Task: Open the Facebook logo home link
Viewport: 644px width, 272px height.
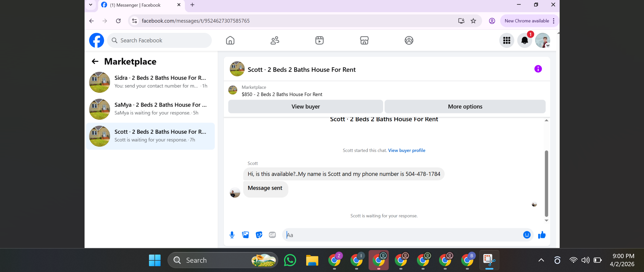Action: pyautogui.click(x=96, y=40)
